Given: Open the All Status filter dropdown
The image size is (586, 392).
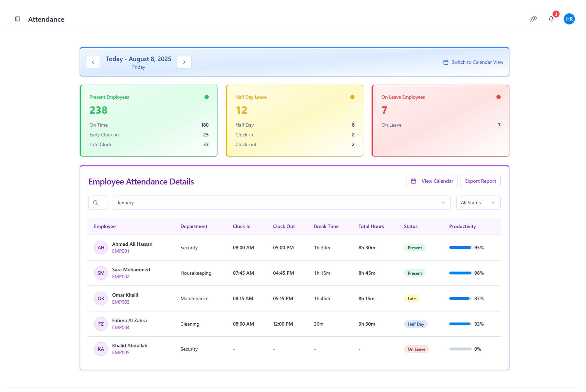Looking at the screenshot, I should pos(478,203).
